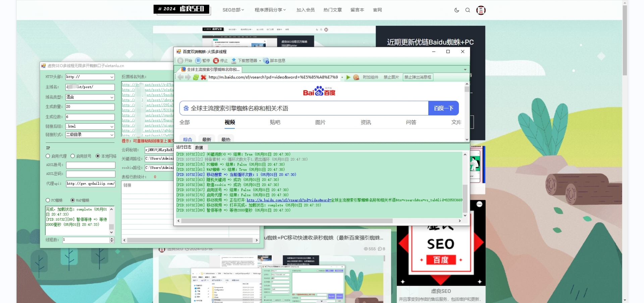
Task: Switch to the 贴吧 search category
Action: tap(275, 122)
